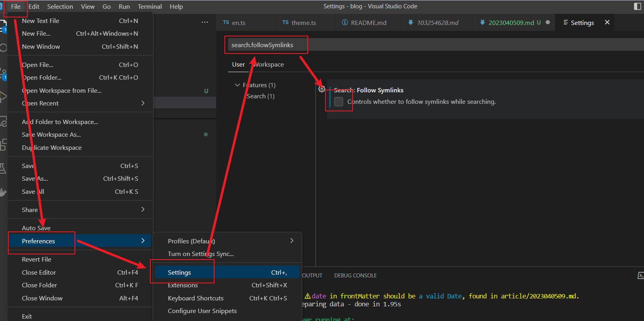This screenshot has width=644, height=321.
Task: Open the README.md tab with info icon
Action: 364,23
